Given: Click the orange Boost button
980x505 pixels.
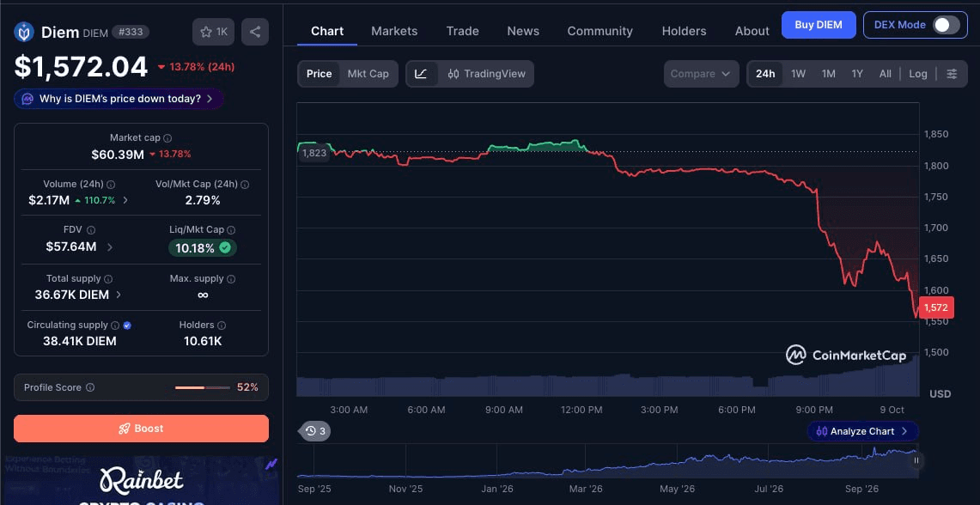Looking at the screenshot, I should point(141,429).
